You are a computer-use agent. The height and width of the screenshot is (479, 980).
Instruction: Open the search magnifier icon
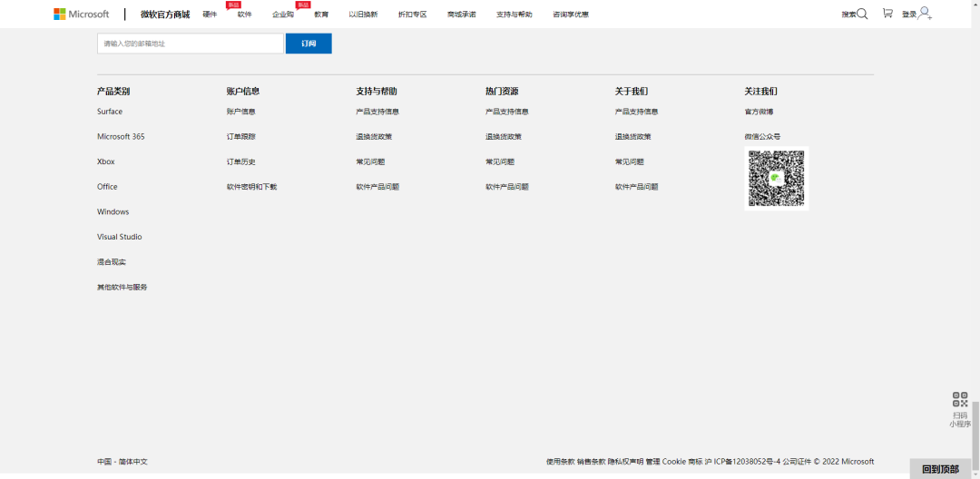[x=863, y=14]
